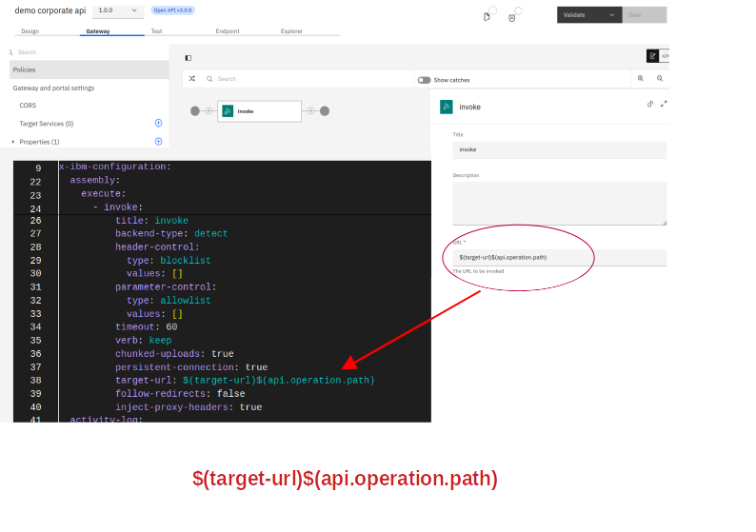
Task: Select the form edit view icon
Action: tap(652, 56)
